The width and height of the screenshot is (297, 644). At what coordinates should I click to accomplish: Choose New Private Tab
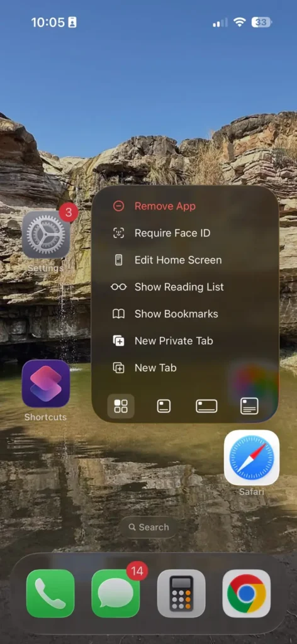pos(185,341)
